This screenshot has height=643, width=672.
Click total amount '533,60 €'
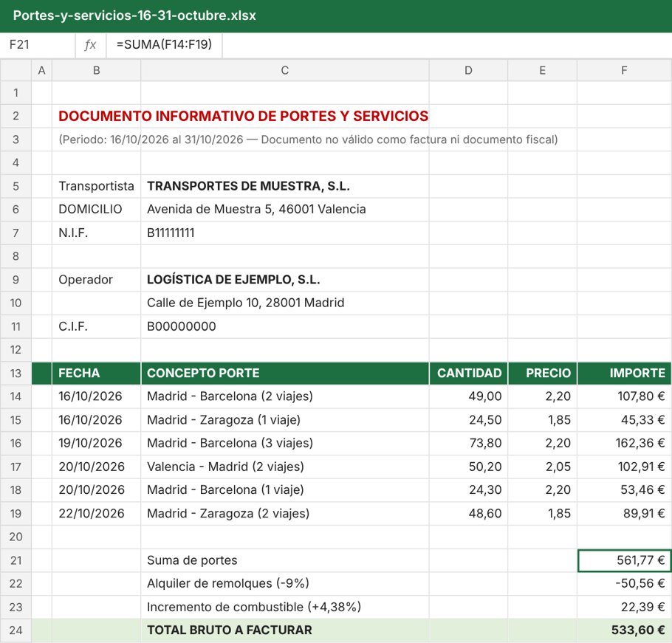(x=625, y=630)
